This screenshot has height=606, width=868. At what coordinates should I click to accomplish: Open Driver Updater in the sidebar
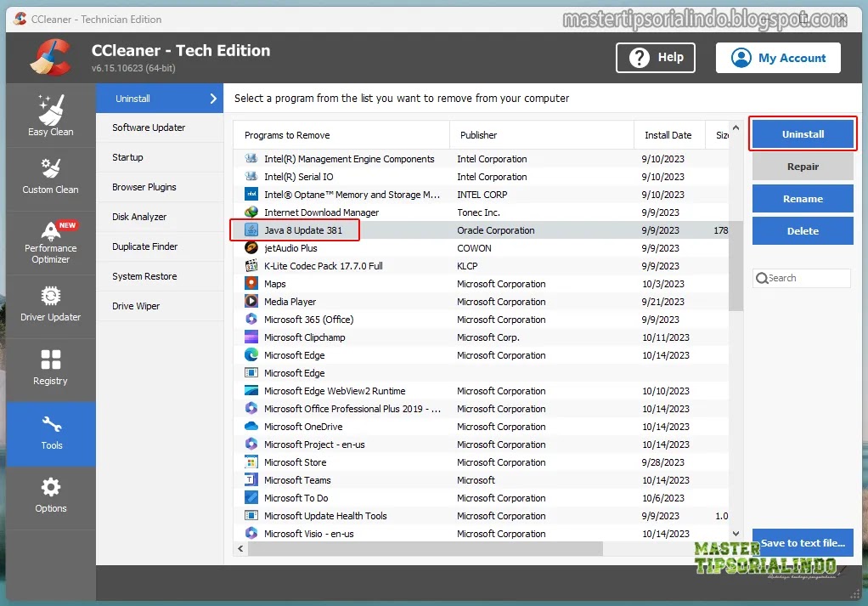point(50,305)
